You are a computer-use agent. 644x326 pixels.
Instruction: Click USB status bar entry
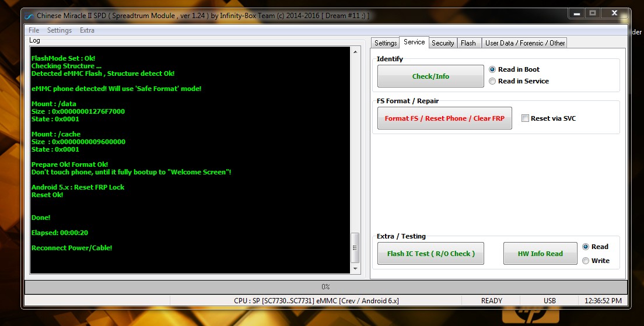(549, 300)
